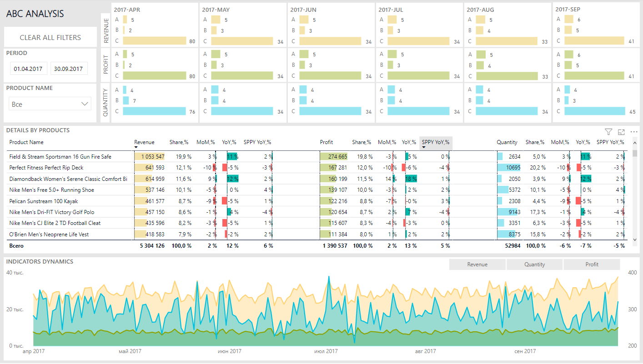Click sort arrow under Revenue column header

(x=136, y=147)
